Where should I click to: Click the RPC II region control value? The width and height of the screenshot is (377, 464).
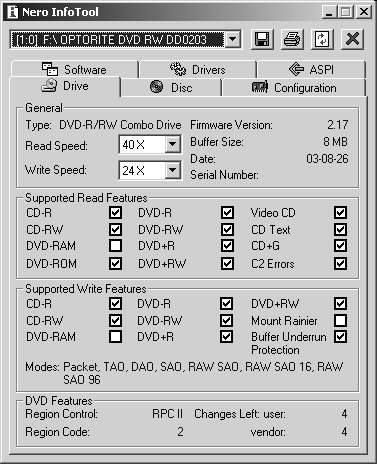click(168, 414)
